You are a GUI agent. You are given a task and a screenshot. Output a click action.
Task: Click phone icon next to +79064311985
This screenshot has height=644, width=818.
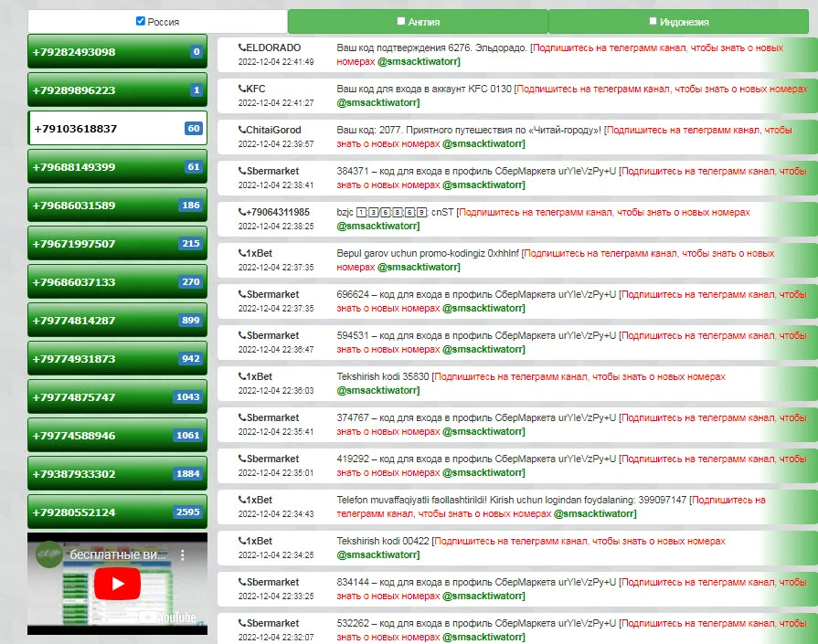[242, 212]
